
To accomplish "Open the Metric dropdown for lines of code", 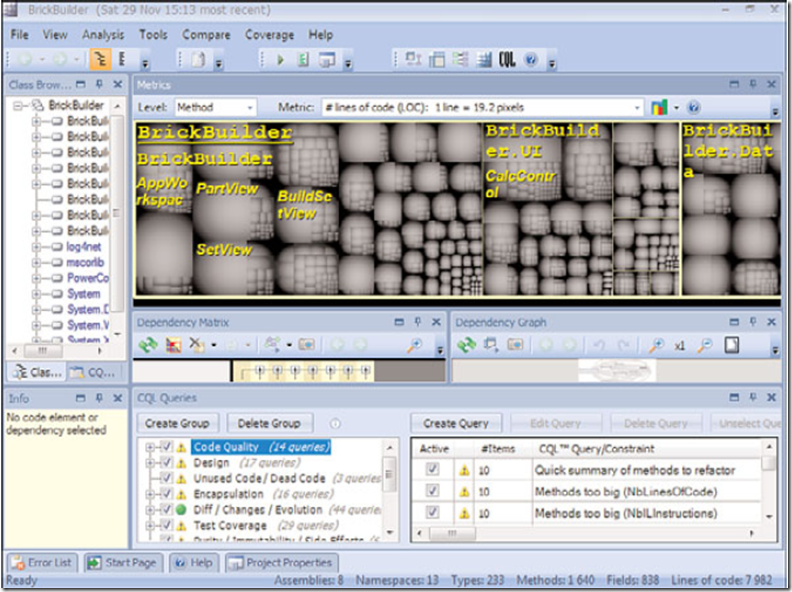I will pos(483,107).
